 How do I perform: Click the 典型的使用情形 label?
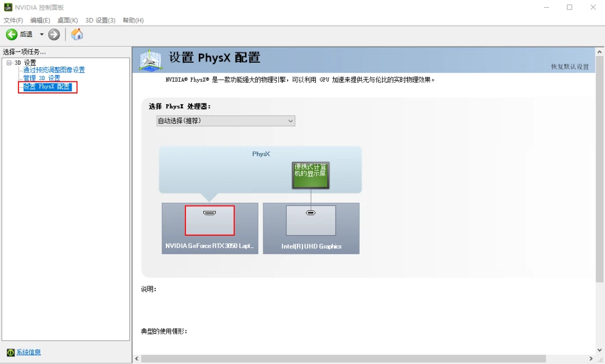[164, 331]
